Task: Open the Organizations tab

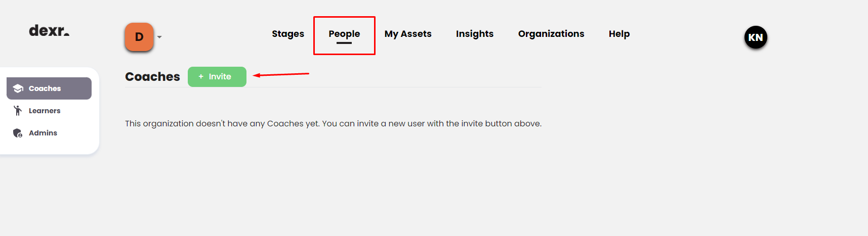Action: coord(551,34)
